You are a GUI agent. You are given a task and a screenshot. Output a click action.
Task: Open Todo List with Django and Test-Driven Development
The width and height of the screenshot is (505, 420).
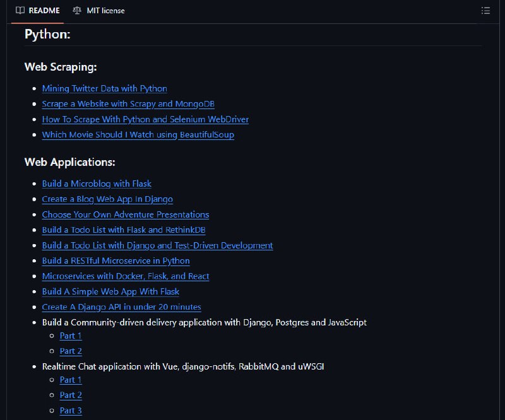tap(157, 245)
